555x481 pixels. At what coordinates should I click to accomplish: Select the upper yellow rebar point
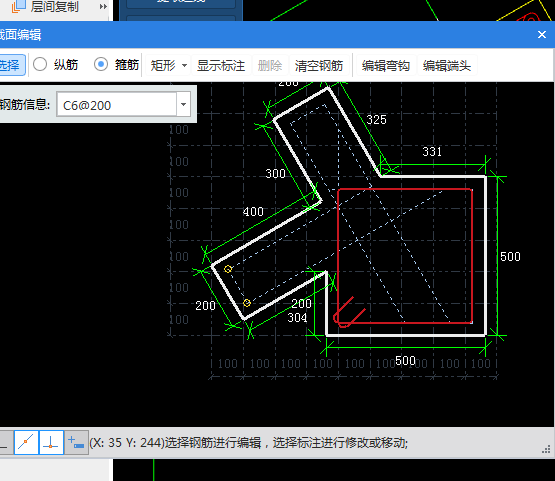click(x=228, y=269)
